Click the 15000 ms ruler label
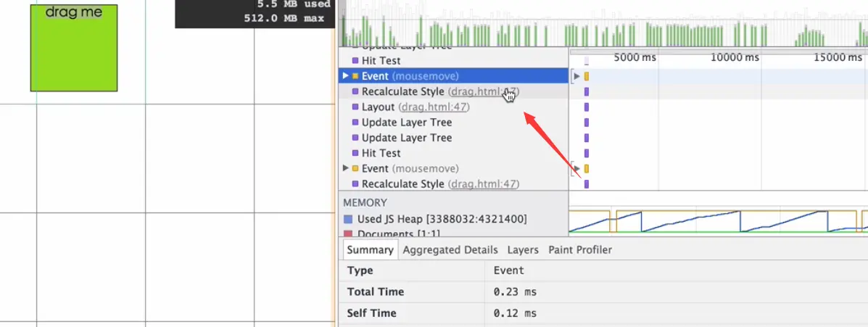The image size is (868, 327). point(838,57)
